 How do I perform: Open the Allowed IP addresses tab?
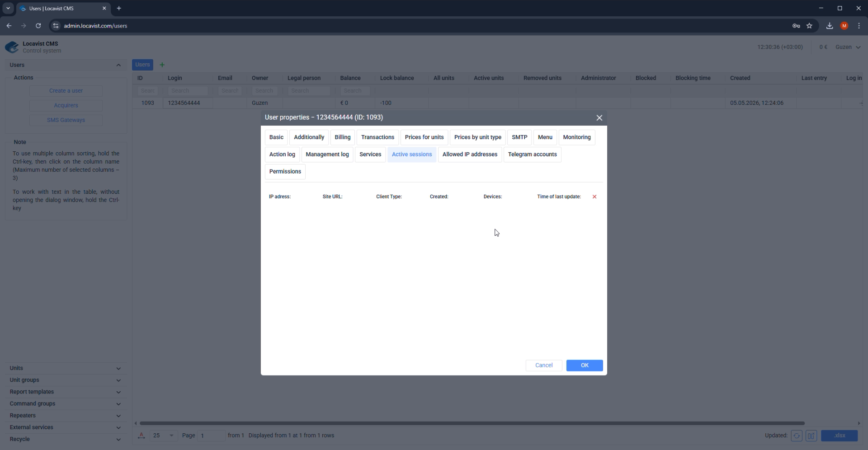pos(470,155)
